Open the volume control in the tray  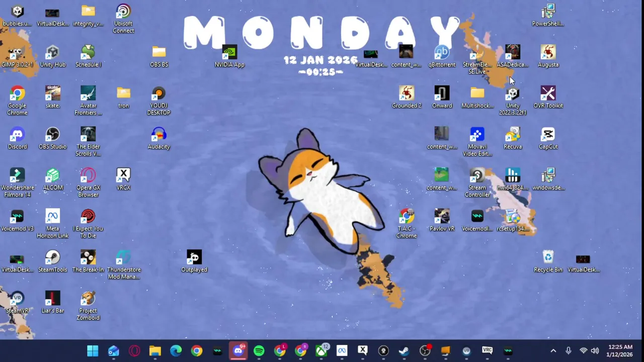tap(595, 350)
